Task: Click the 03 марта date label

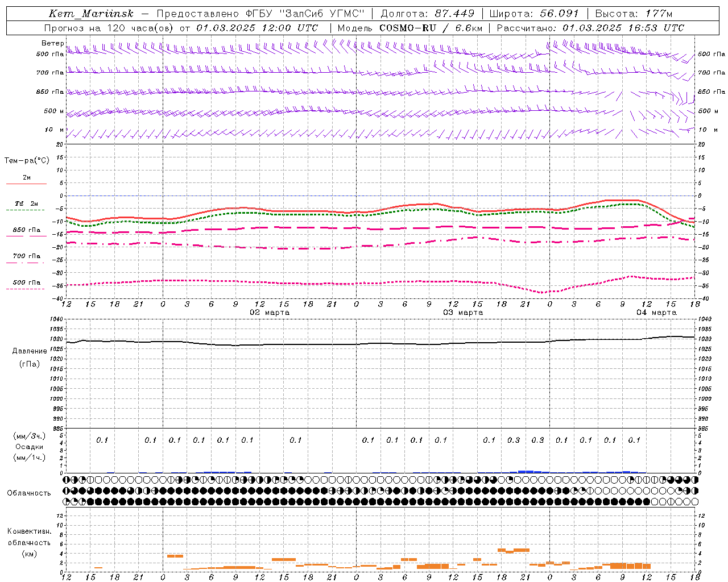Action: pyautogui.click(x=463, y=313)
